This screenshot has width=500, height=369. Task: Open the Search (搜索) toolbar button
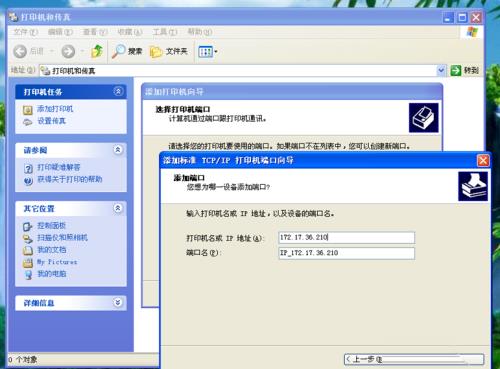pos(127,51)
